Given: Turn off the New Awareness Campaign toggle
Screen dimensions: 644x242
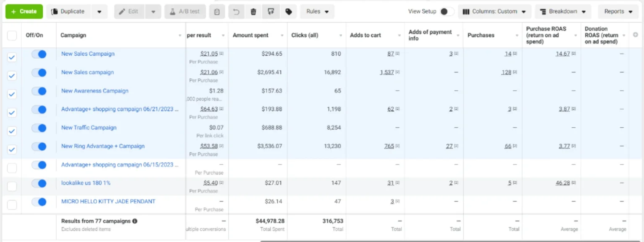Looking at the screenshot, I should [x=39, y=91].
